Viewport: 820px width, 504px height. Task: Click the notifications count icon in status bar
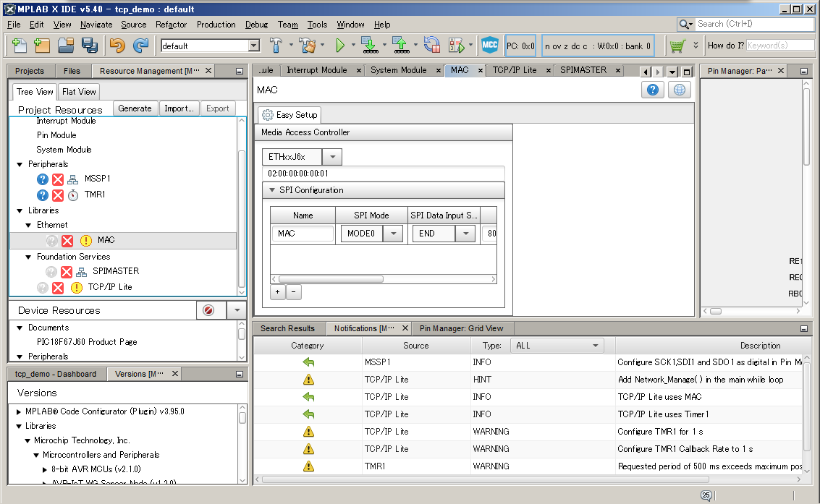click(706, 495)
